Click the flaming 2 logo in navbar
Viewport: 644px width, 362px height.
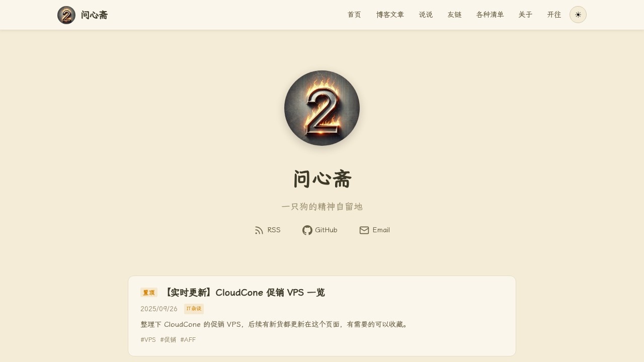click(66, 15)
